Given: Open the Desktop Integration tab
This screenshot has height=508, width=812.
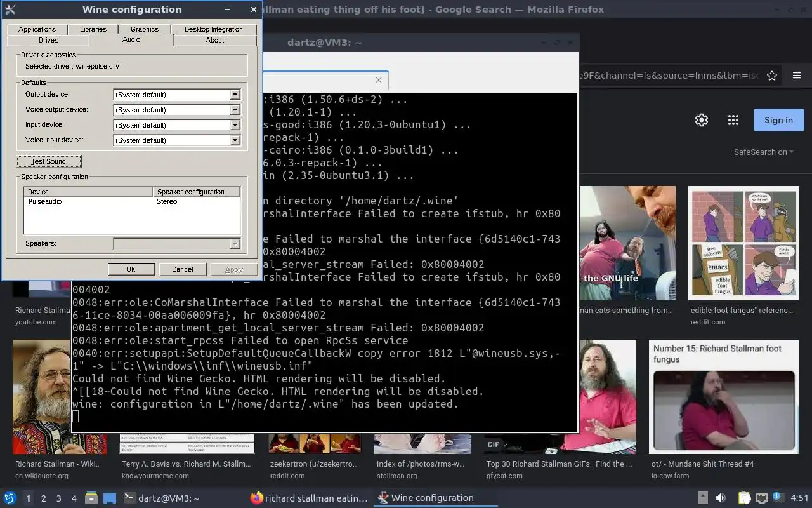Looking at the screenshot, I should pos(214,29).
